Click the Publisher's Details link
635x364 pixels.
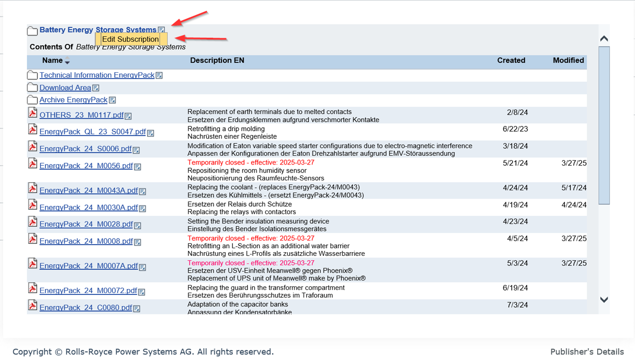(x=587, y=352)
